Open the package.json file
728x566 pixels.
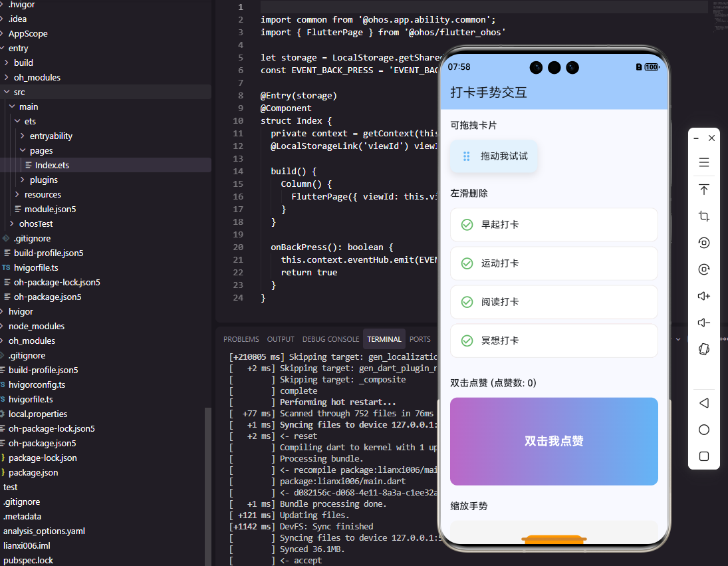(33, 473)
